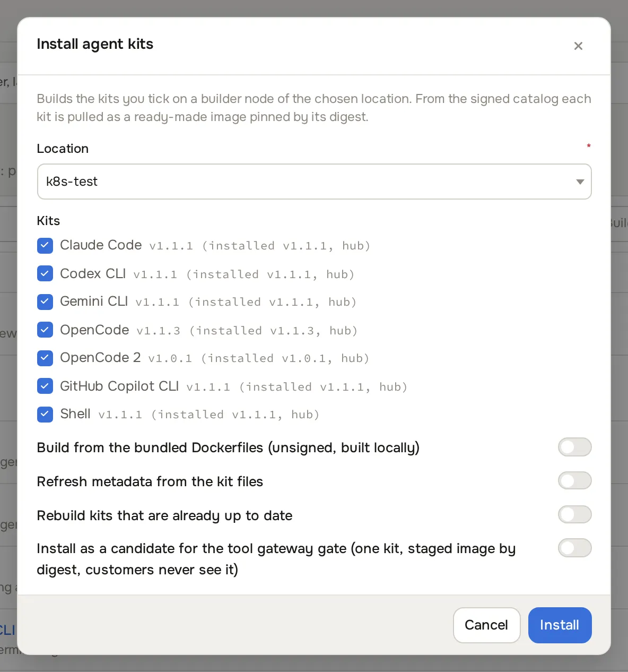Click the blue Install button
Viewport: 628px width, 672px height.
(560, 625)
